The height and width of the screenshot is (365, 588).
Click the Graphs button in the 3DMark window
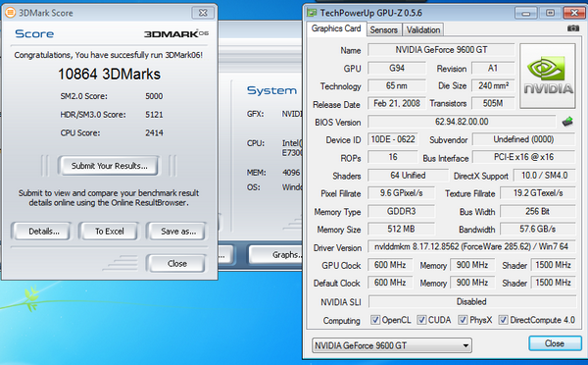pyautogui.click(x=275, y=254)
